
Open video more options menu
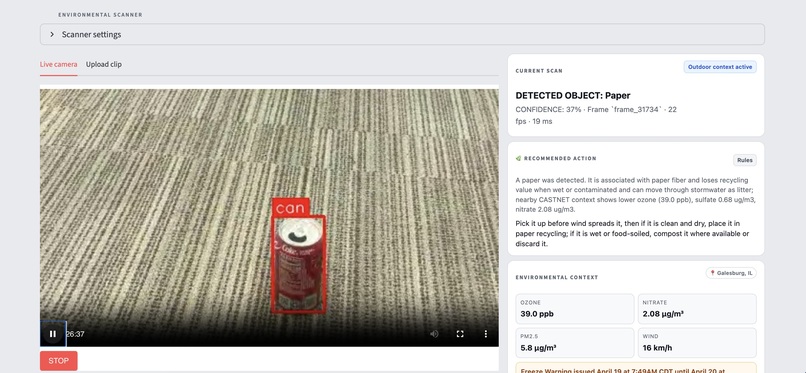(486, 334)
